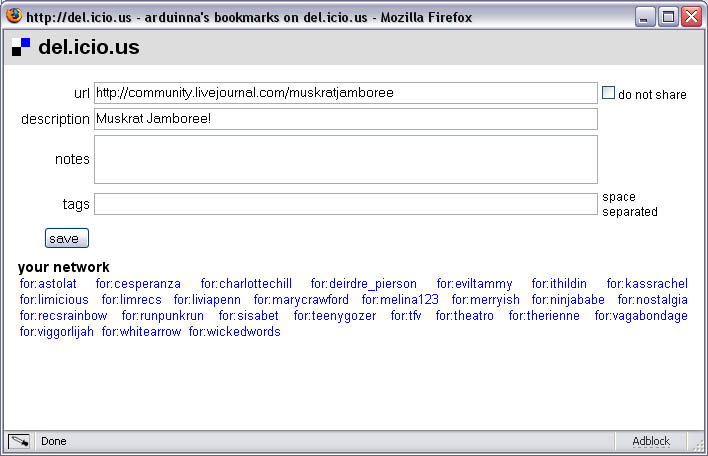The height and width of the screenshot is (456, 708).
Task: Focus the url input field
Action: click(x=346, y=93)
